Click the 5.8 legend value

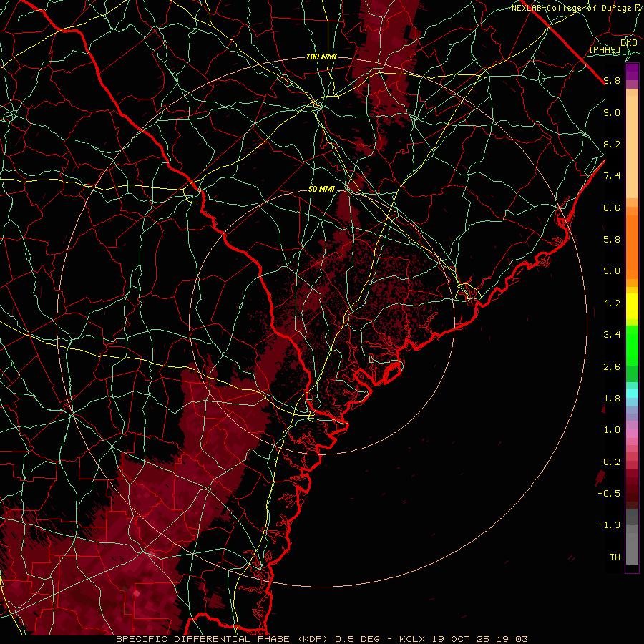click(612, 239)
